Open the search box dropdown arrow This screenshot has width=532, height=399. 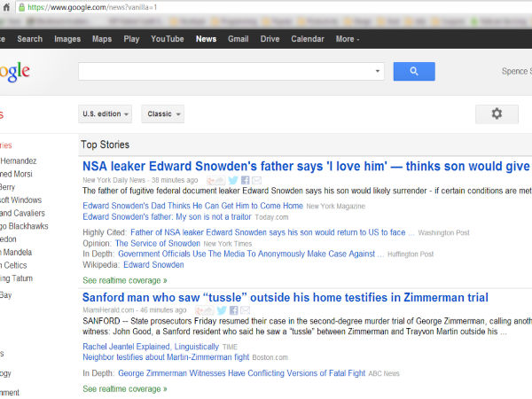click(378, 71)
